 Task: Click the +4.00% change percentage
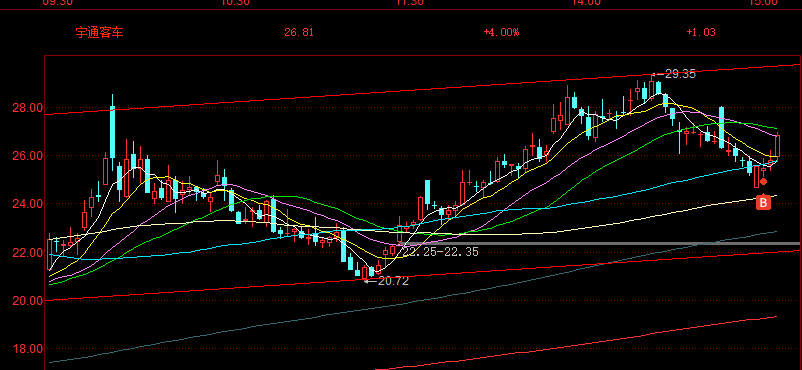501,33
